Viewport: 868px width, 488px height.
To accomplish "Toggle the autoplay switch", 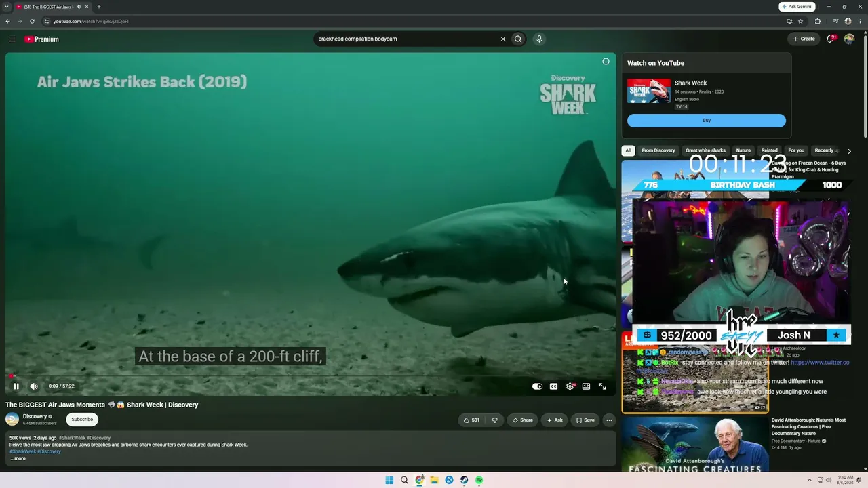I will 538,386.
